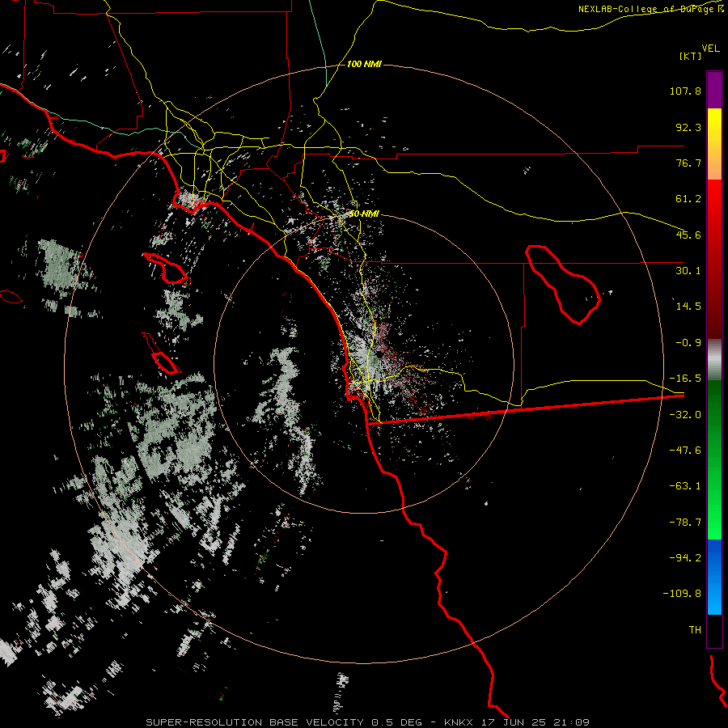Click the 14.5 velocity scale value

(x=688, y=307)
